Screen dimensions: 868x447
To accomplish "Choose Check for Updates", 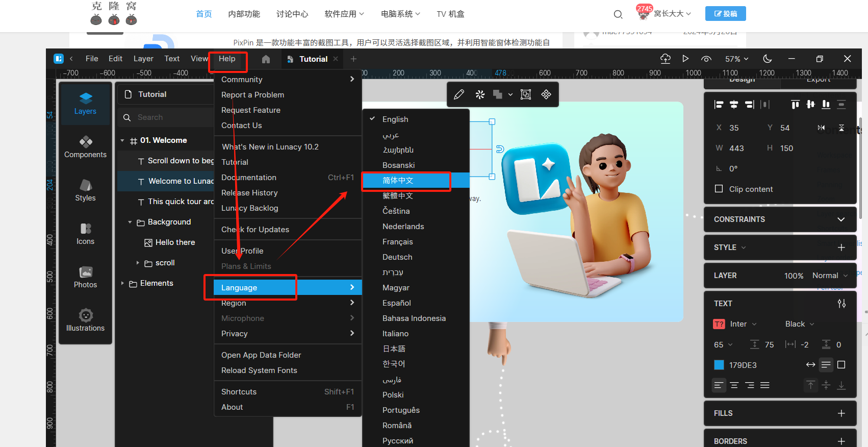I will coord(255,230).
